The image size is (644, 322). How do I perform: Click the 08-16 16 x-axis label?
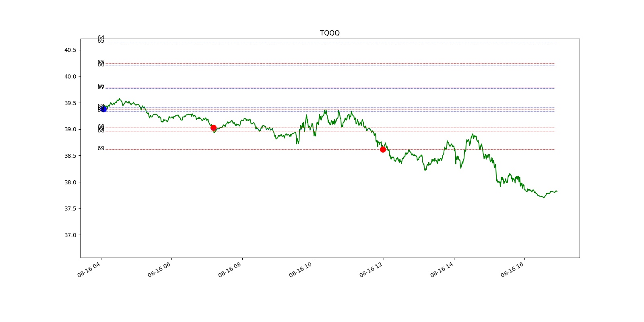512,269
